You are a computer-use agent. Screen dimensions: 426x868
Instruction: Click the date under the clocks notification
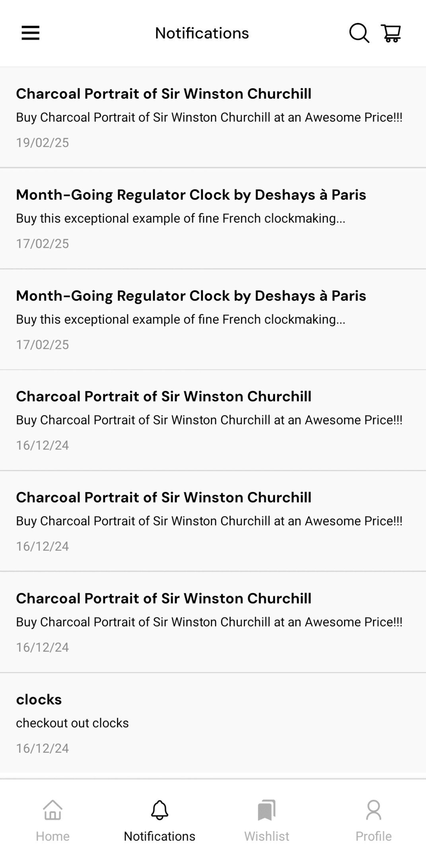(43, 748)
